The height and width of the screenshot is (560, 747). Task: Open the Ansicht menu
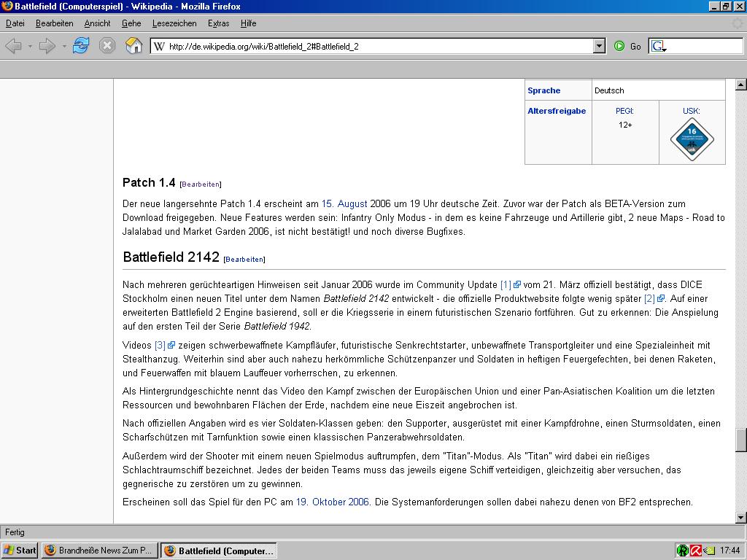point(97,23)
